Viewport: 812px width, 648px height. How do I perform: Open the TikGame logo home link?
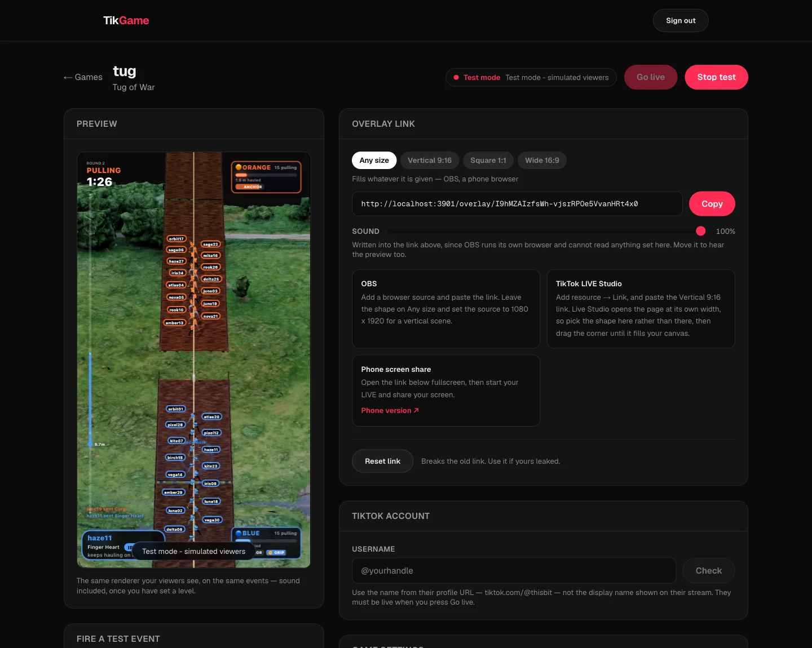pos(126,20)
